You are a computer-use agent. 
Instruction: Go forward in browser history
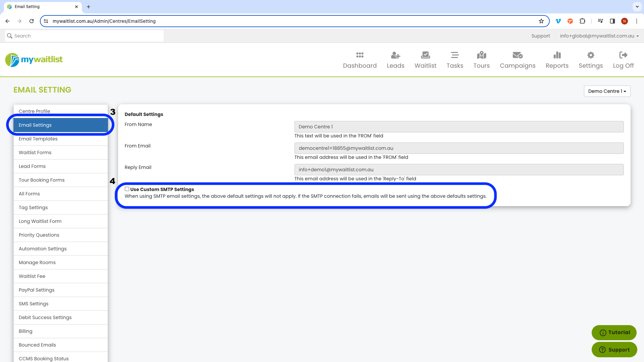[19, 21]
